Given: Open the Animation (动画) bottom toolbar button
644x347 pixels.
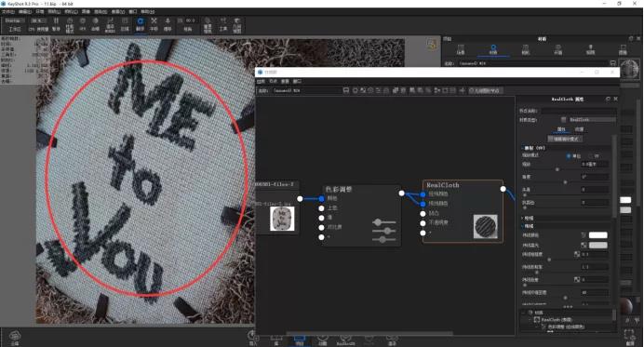Looking at the screenshot, I should (x=322, y=340).
